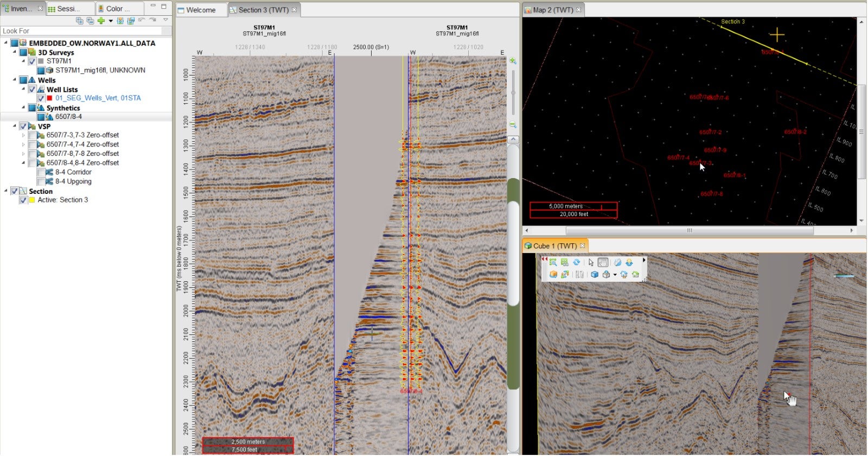The height and width of the screenshot is (456, 868).
Task: Check the 8-4 Upgoing checkbox
Action: pos(41,182)
